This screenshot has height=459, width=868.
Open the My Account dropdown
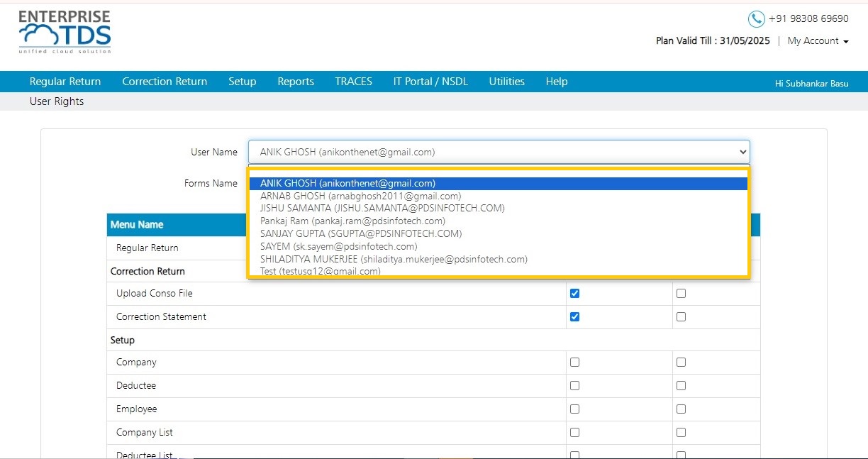(818, 41)
